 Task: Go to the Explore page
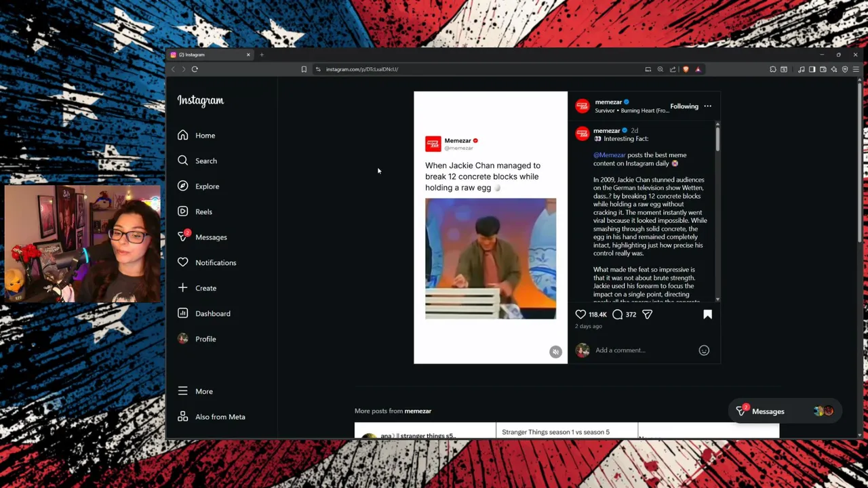pyautogui.click(x=198, y=186)
